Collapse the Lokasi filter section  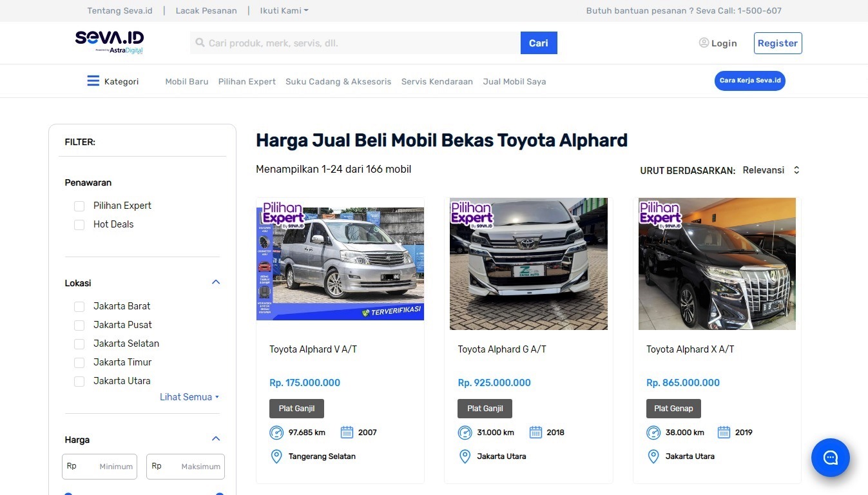click(x=216, y=282)
